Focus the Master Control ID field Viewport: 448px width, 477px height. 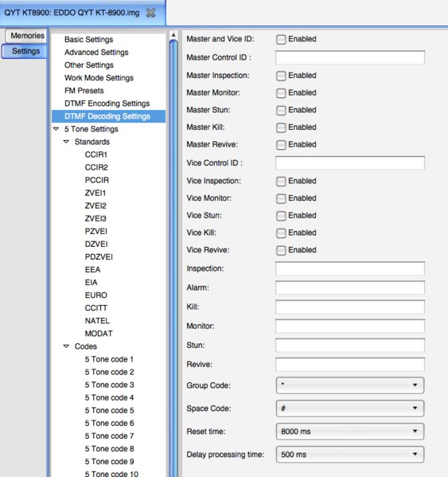coord(350,57)
